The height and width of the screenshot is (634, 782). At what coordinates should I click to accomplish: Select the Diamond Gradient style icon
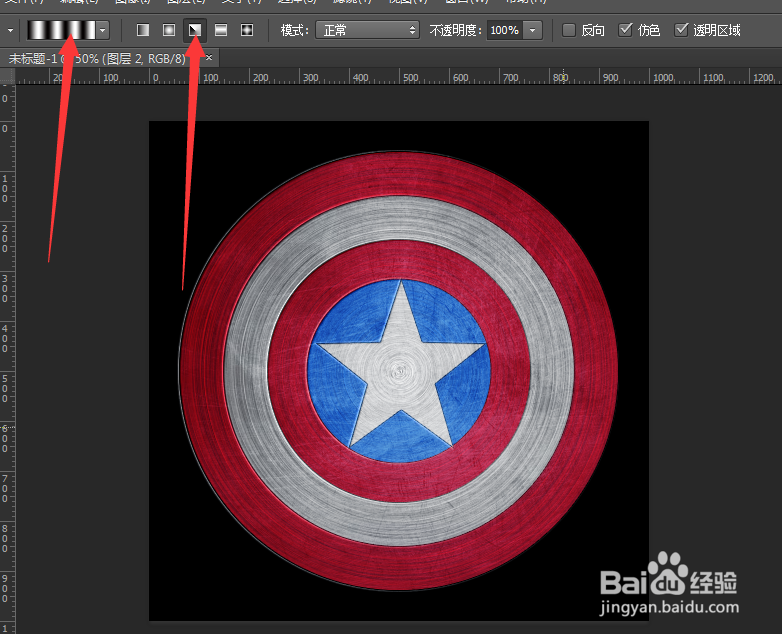point(247,30)
